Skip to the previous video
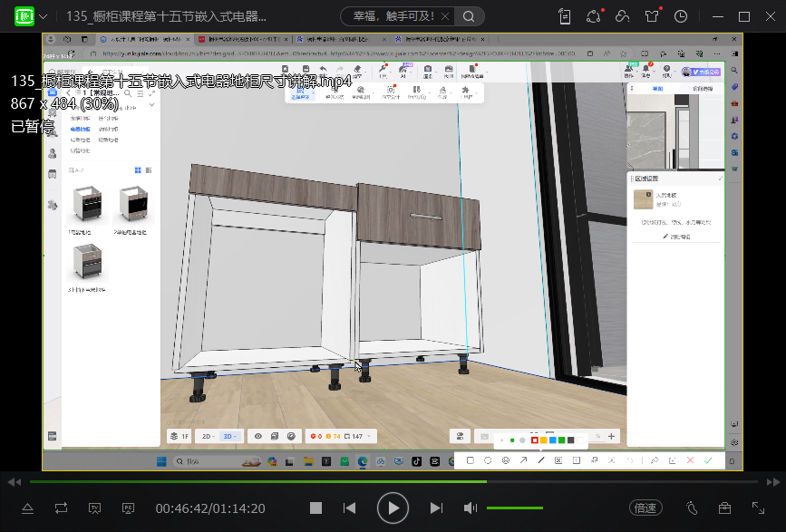The width and height of the screenshot is (786, 532). coord(350,508)
